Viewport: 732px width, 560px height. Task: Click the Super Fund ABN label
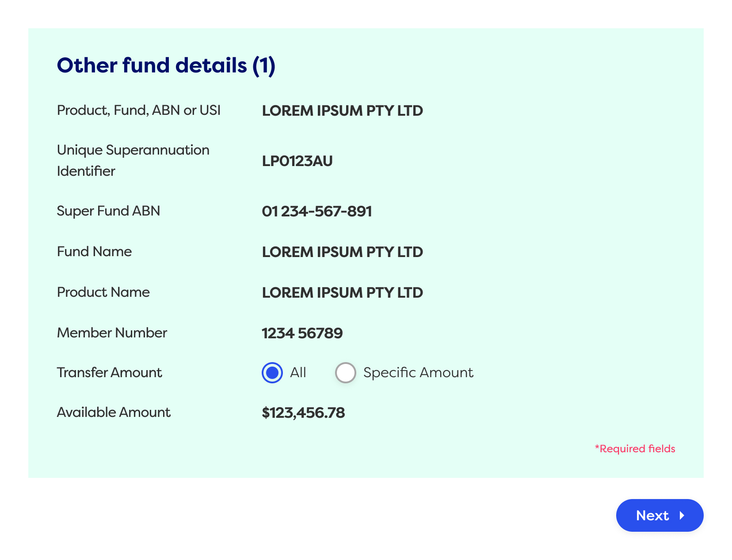click(108, 211)
